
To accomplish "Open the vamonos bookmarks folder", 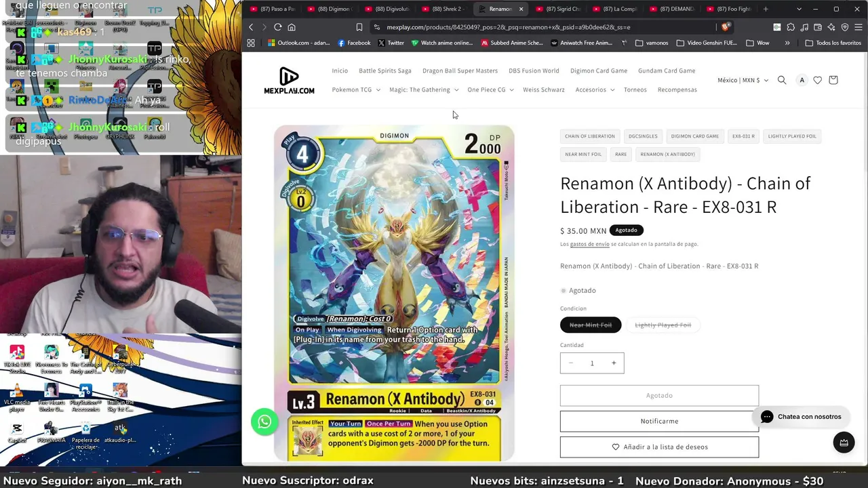I will point(652,43).
